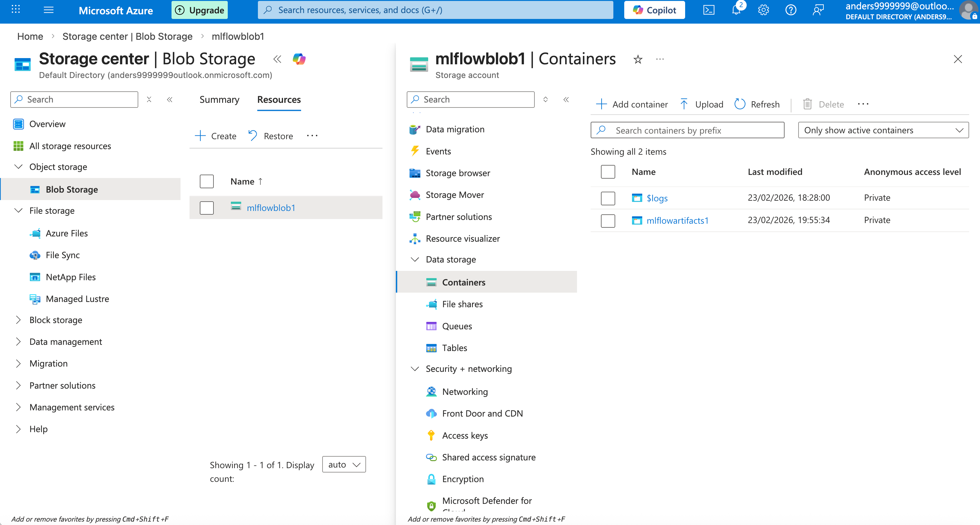Open the Cloud Shell terminal
The image size is (980, 525).
(709, 10)
